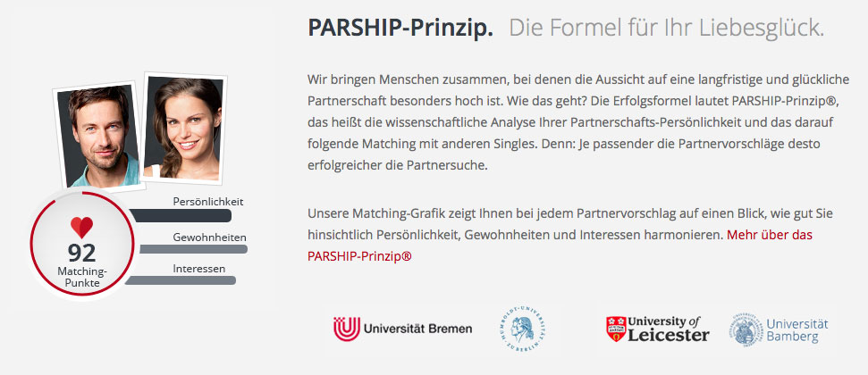Click the 'Matching-Punkte' text in circle
868x375 pixels.
[82, 277]
